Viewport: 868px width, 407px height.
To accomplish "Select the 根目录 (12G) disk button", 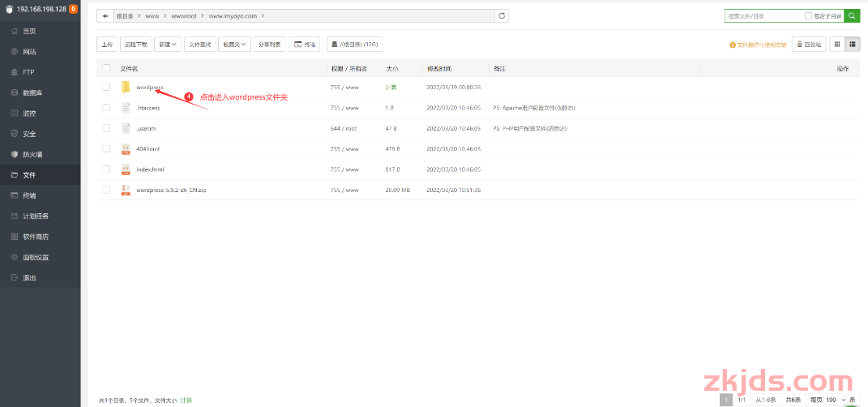I will (x=355, y=45).
